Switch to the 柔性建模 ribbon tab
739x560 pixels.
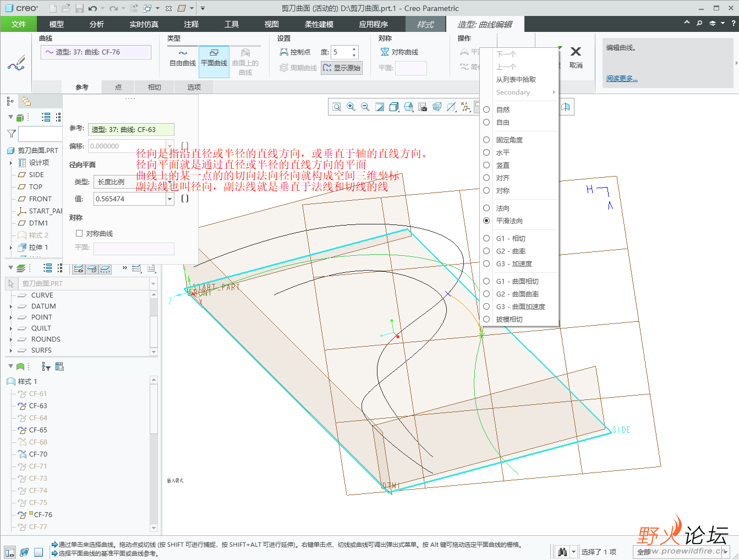[319, 24]
